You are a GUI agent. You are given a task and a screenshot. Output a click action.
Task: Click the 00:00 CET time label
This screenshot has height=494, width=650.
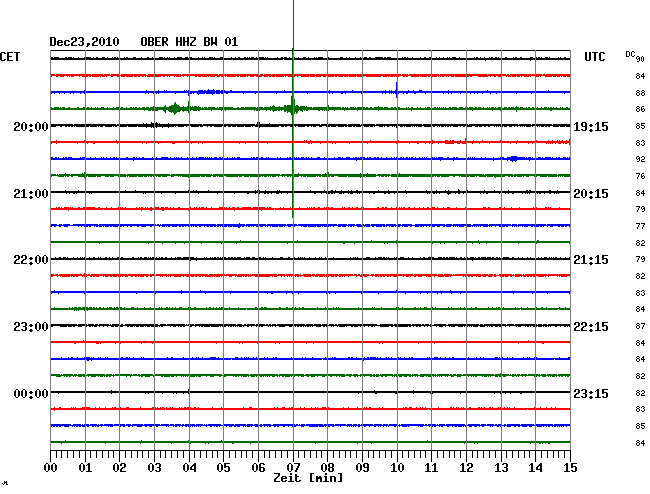(x=31, y=393)
